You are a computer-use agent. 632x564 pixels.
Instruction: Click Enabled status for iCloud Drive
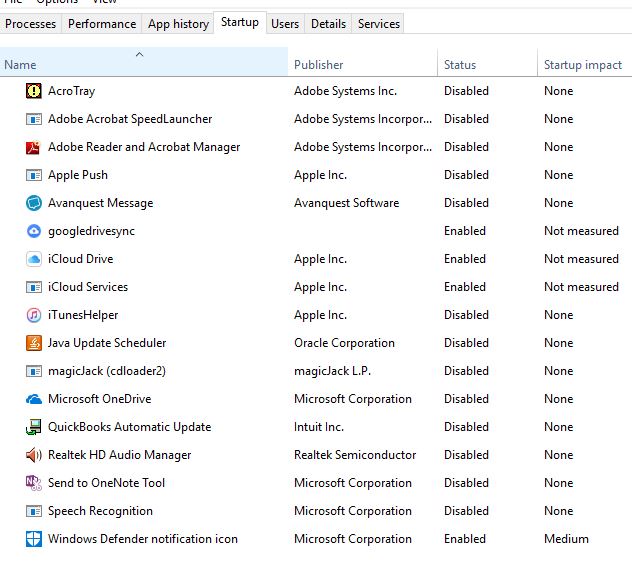465,259
